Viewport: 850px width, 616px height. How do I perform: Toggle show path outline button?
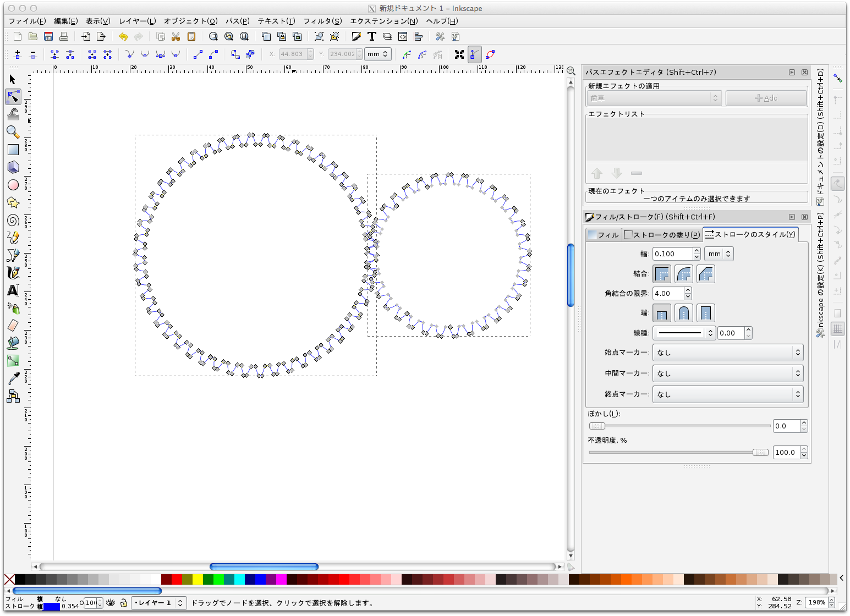pyautogui.click(x=490, y=54)
